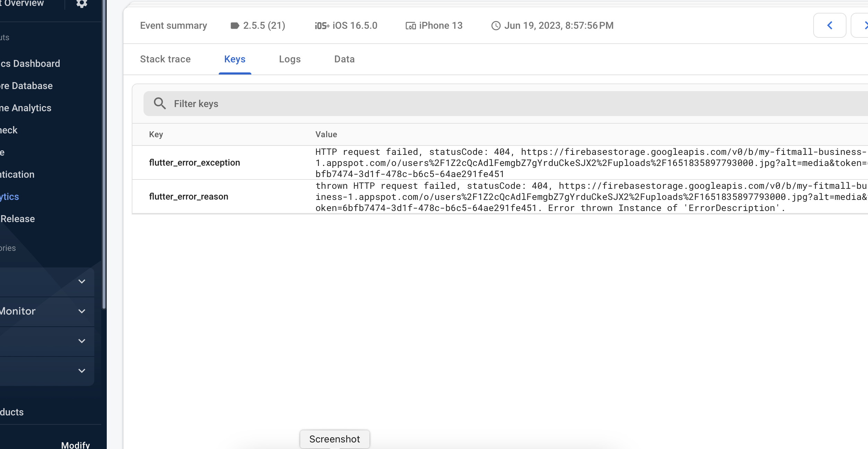This screenshot has height=449, width=868.
Task: Click the version tag icon beside 2.5.5 (21)
Action: click(x=235, y=25)
